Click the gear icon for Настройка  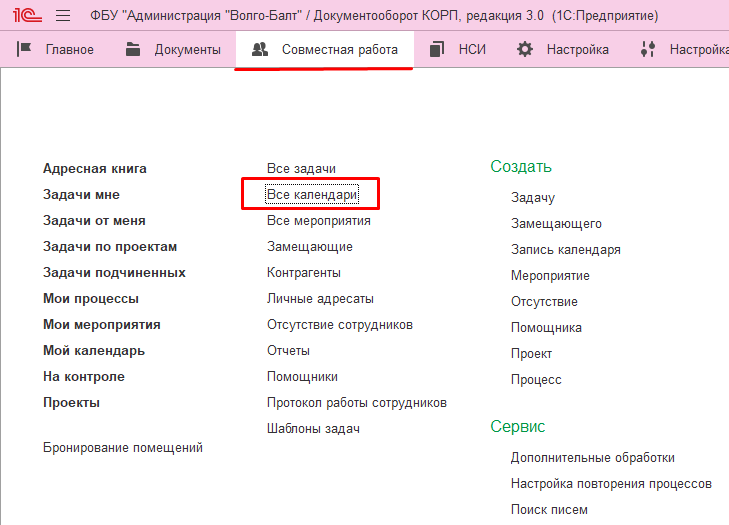coord(524,49)
